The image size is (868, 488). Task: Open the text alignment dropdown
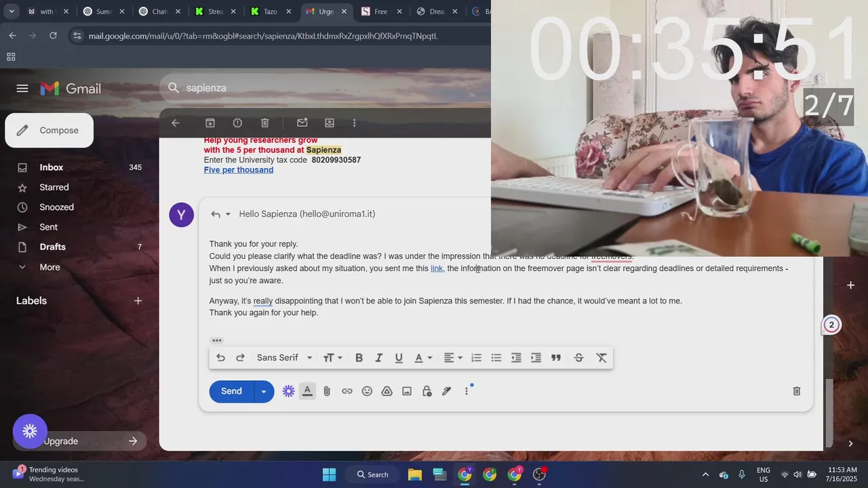coord(453,358)
